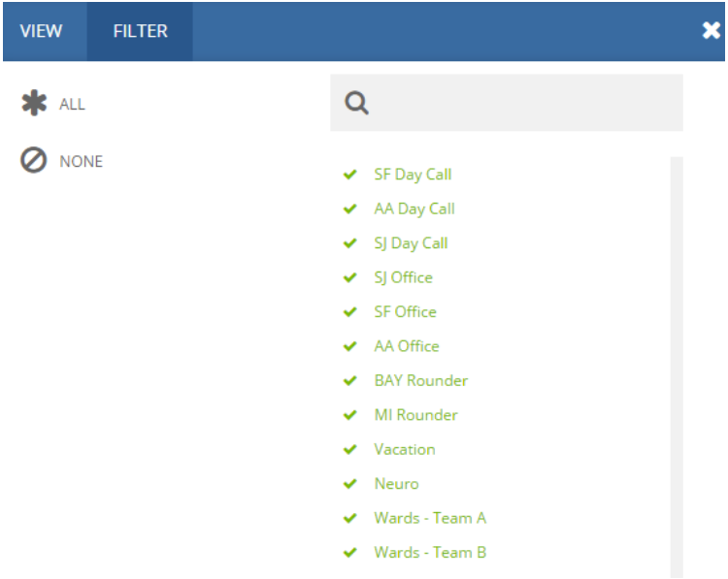
Task: Toggle the AA Day Call checkmark
Action: pos(350,209)
